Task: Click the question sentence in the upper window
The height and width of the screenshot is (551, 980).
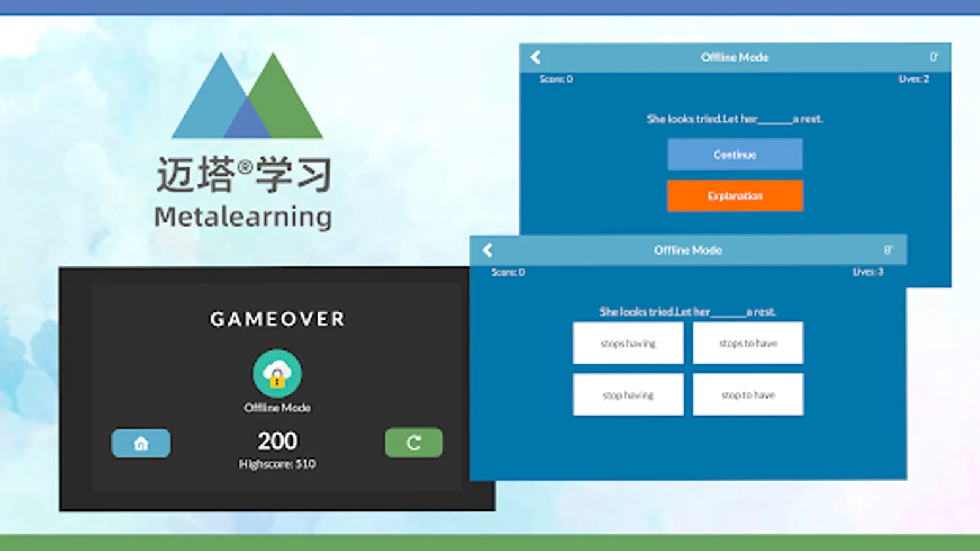Action: pyautogui.click(x=735, y=119)
